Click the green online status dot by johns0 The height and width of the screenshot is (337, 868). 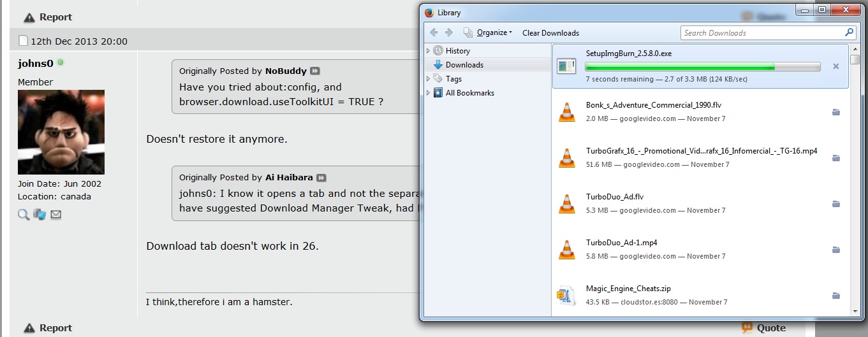[61, 62]
